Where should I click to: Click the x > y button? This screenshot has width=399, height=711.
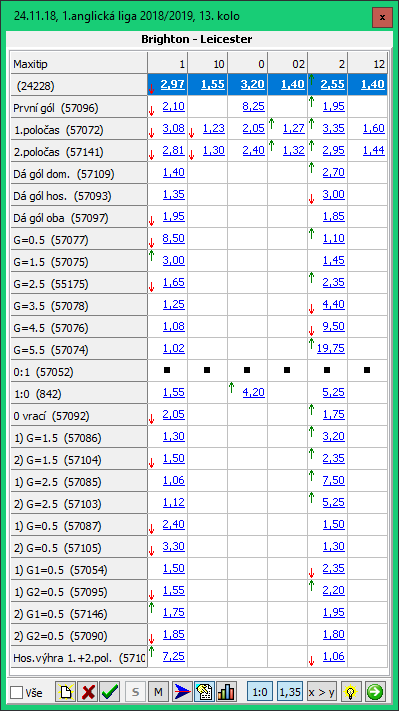click(x=321, y=692)
